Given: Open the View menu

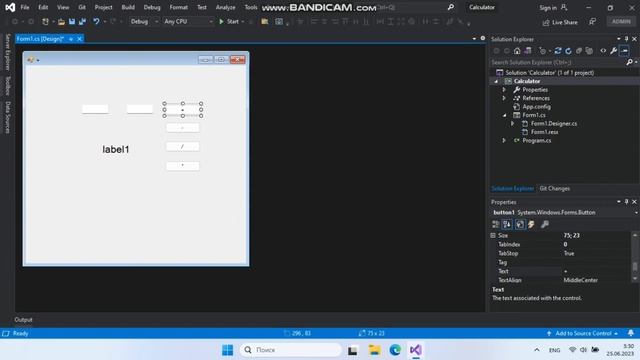Looking at the screenshot, I should pos(63,7).
